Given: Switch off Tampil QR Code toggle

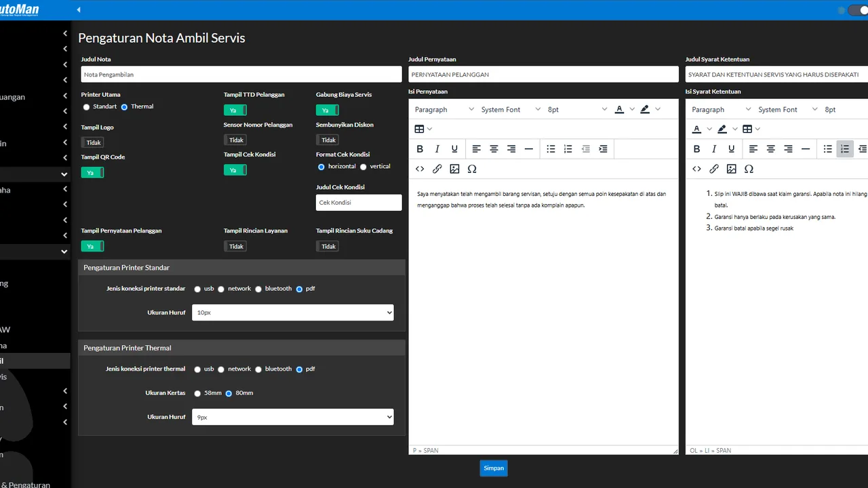Looking at the screenshot, I should (x=92, y=172).
